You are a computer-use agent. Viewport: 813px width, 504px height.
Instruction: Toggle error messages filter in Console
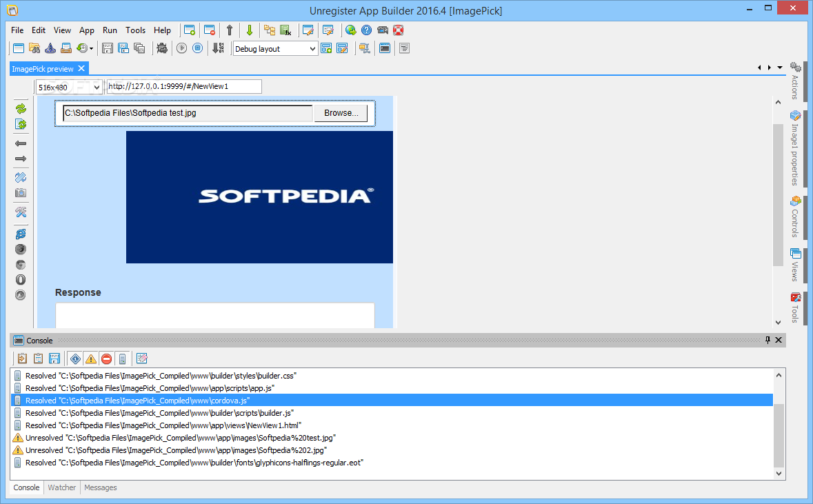pyautogui.click(x=107, y=359)
